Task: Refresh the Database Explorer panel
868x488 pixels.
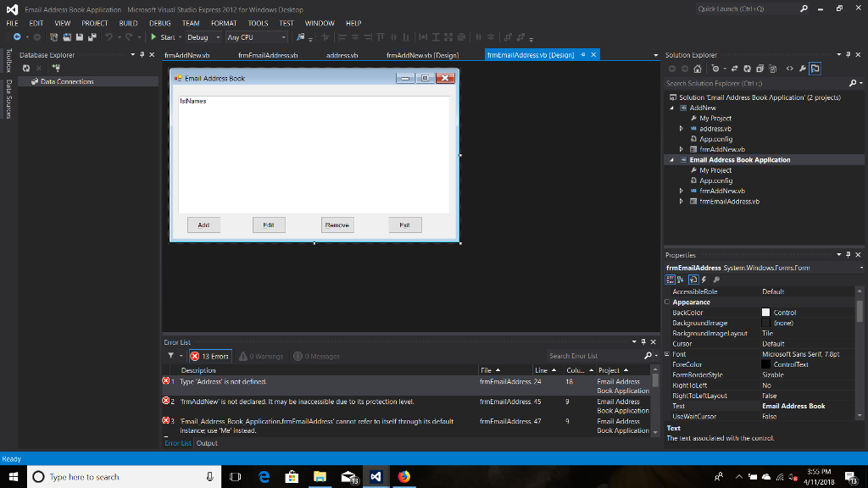Action: 26,68
